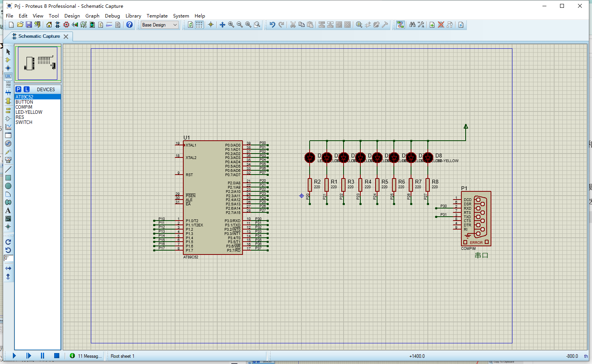The height and width of the screenshot is (364, 592).
Task: Select the Generator Mode sine wave tool
Action: [8, 143]
